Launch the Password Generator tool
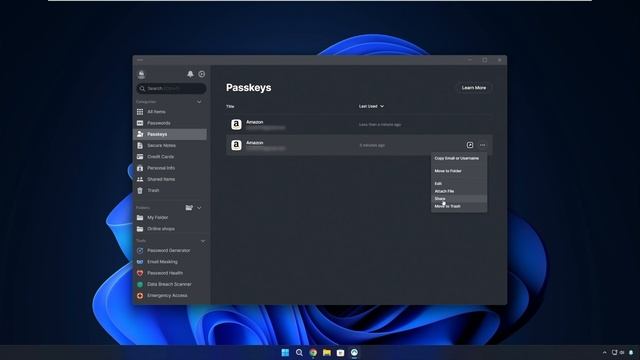 pos(170,251)
